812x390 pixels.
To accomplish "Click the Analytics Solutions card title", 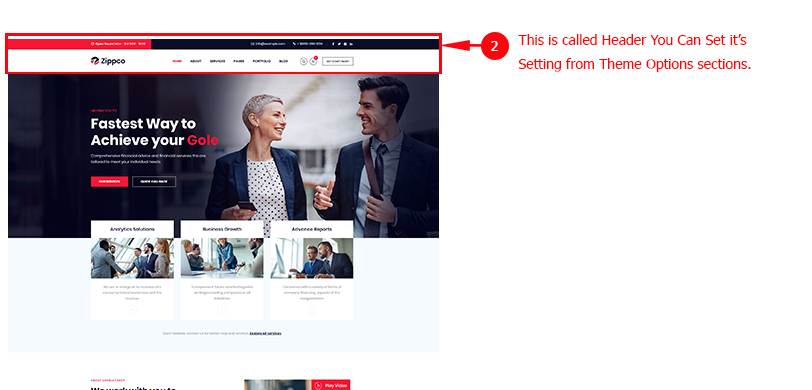I will [x=132, y=229].
